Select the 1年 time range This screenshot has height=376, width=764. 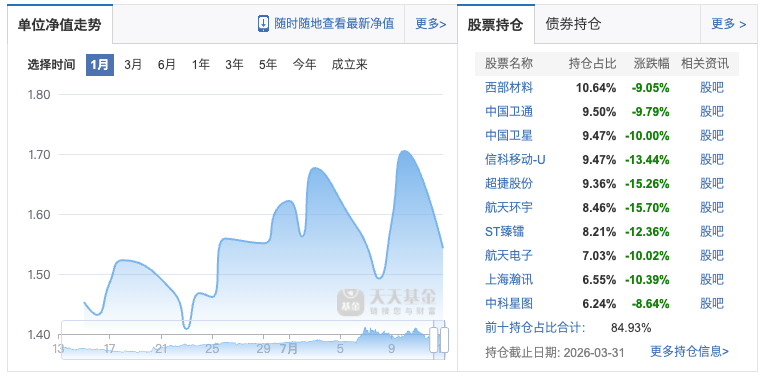[200, 65]
